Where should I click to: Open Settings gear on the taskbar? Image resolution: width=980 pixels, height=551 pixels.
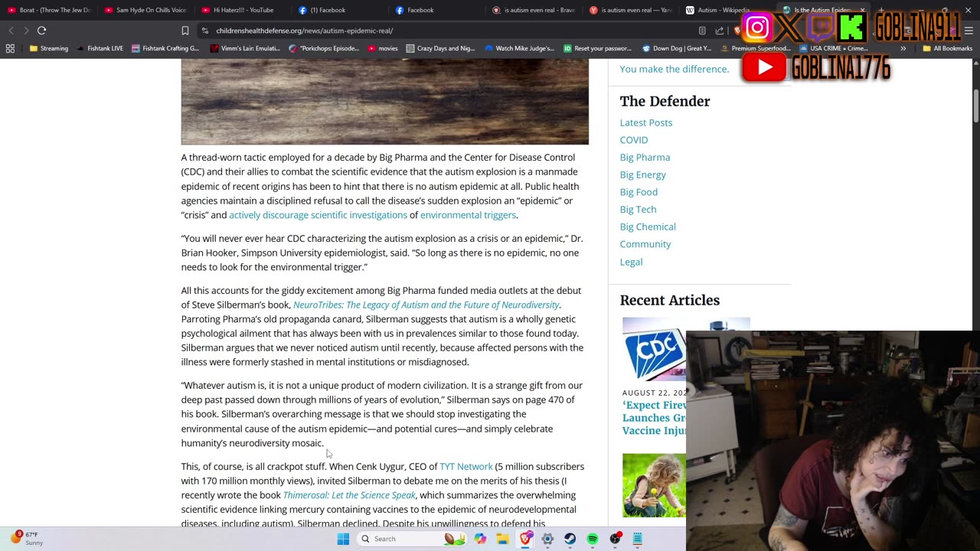[547, 539]
